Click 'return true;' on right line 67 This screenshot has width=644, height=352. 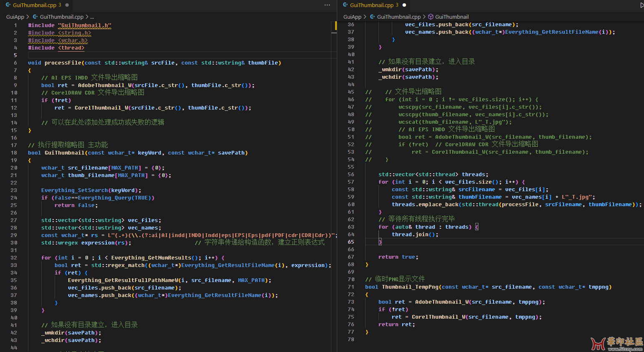[398, 257]
